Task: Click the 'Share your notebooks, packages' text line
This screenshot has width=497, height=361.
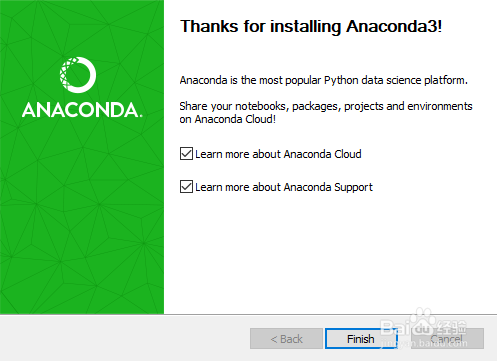Action: pyautogui.click(x=326, y=106)
